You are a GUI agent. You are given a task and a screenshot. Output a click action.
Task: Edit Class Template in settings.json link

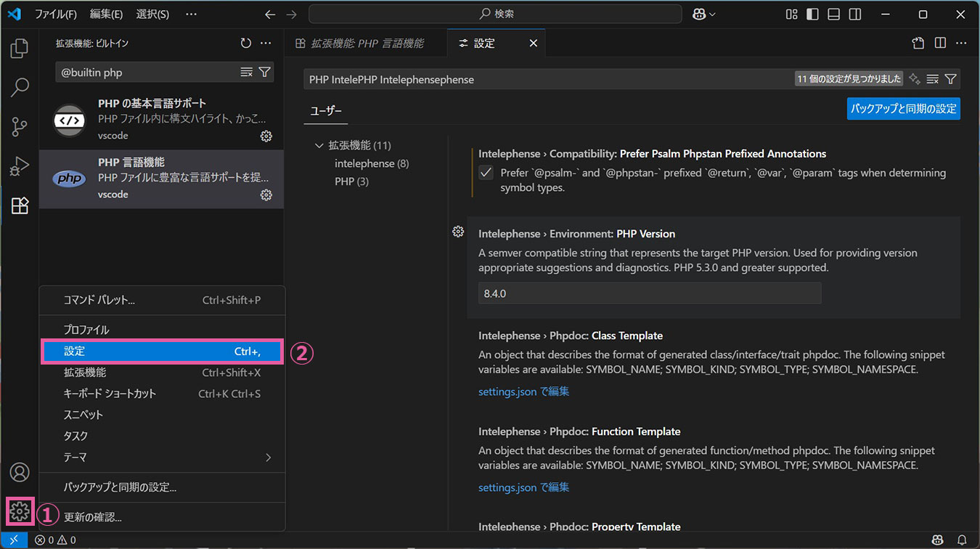coord(523,391)
